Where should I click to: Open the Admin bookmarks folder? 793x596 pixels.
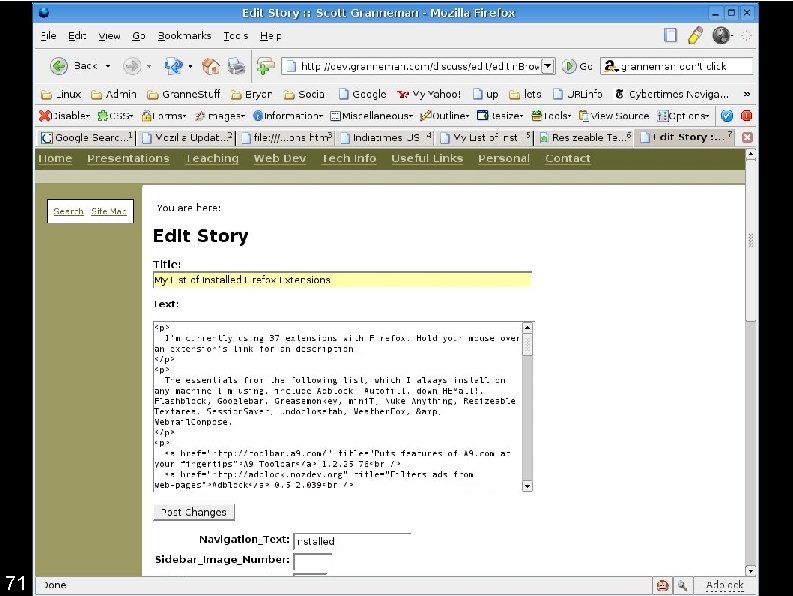113,94
